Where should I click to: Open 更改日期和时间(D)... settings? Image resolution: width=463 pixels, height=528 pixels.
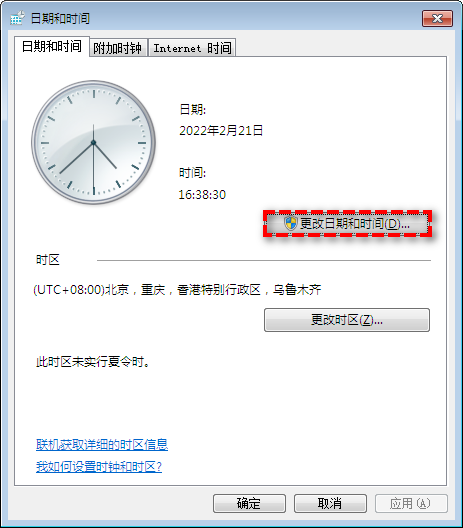tap(347, 224)
